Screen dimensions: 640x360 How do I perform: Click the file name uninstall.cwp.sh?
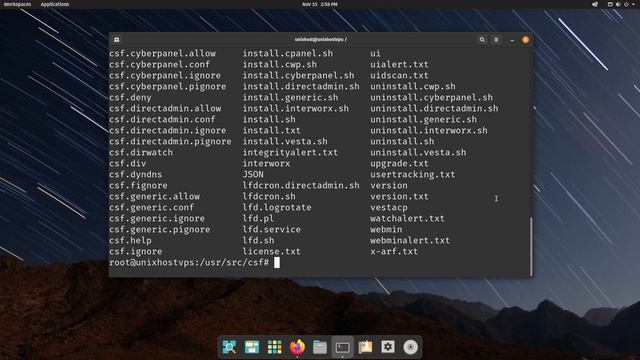tap(413, 87)
